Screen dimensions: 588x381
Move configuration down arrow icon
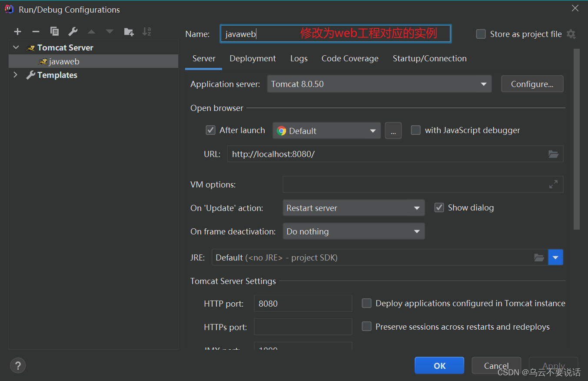coord(110,31)
